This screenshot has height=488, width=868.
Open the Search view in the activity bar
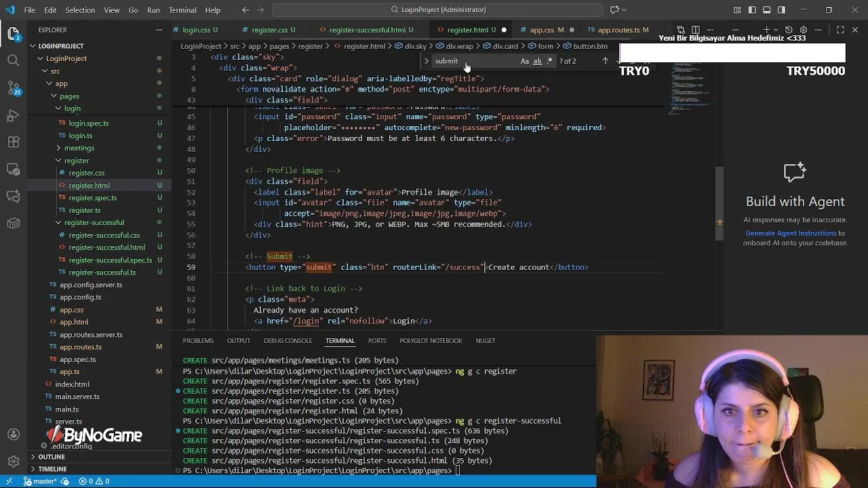14,60
